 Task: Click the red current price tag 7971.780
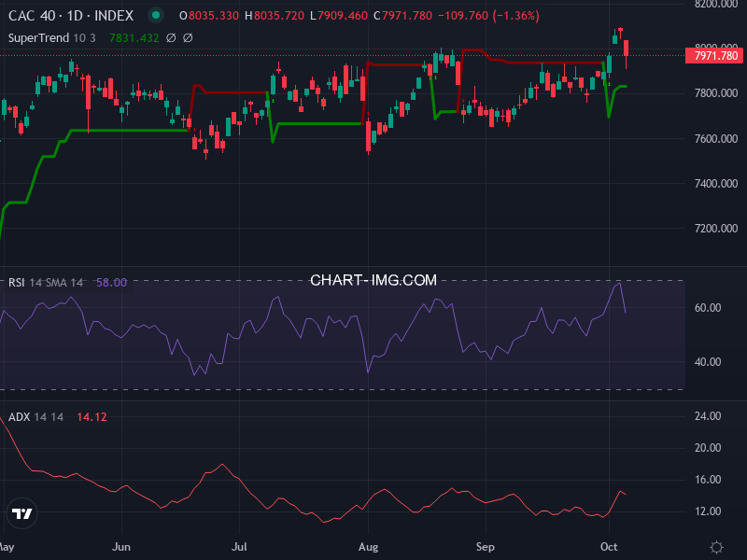tap(714, 57)
